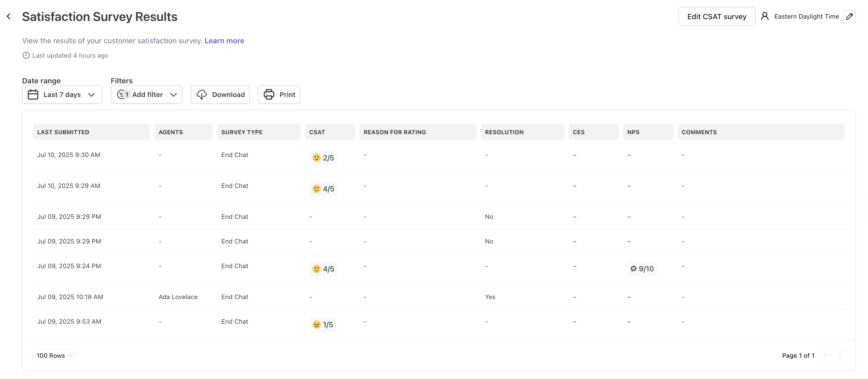
Task: Click the CSAT column header
Action: (x=317, y=132)
